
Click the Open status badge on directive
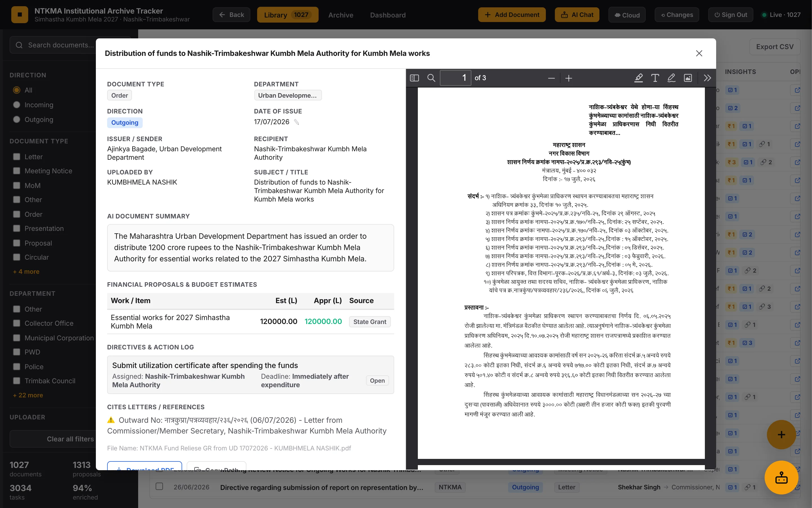[377, 380]
